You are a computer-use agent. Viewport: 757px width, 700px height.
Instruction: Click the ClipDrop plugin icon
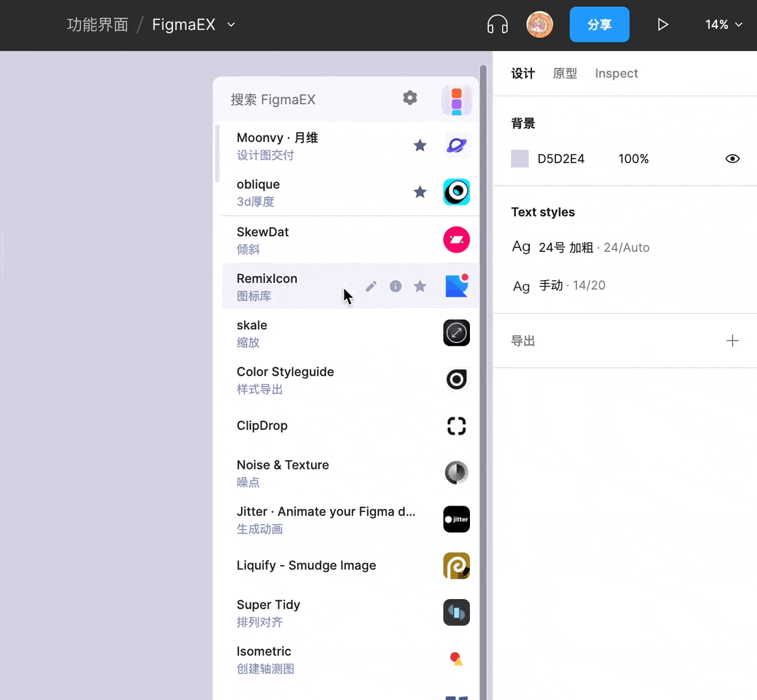[457, 426]
